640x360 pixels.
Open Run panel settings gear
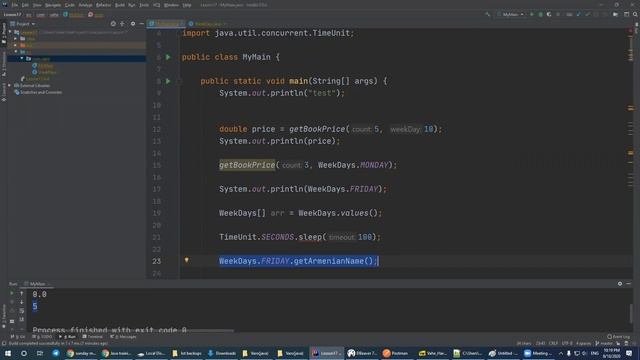click(x=620, y=283)
